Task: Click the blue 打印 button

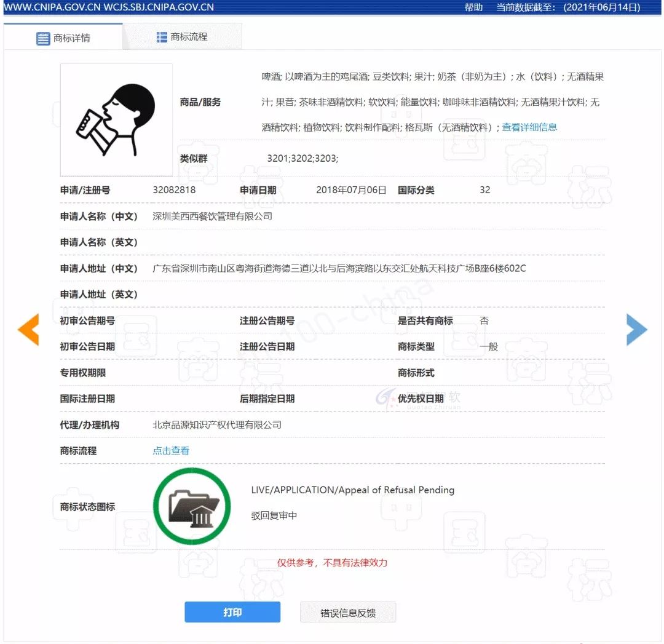Action: point(232,612)
